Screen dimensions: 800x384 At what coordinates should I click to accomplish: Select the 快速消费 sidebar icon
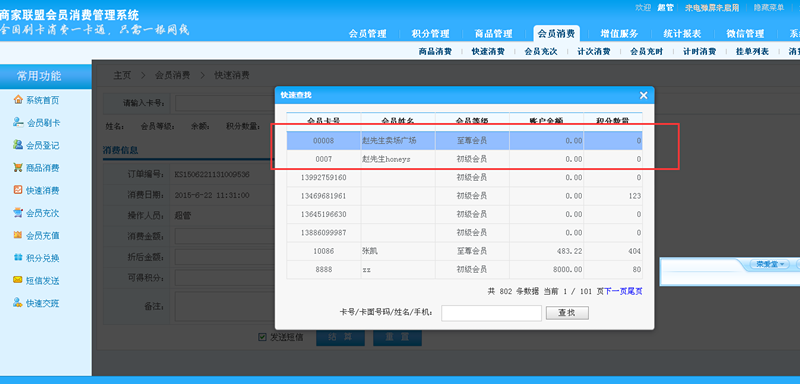point(18,190)
